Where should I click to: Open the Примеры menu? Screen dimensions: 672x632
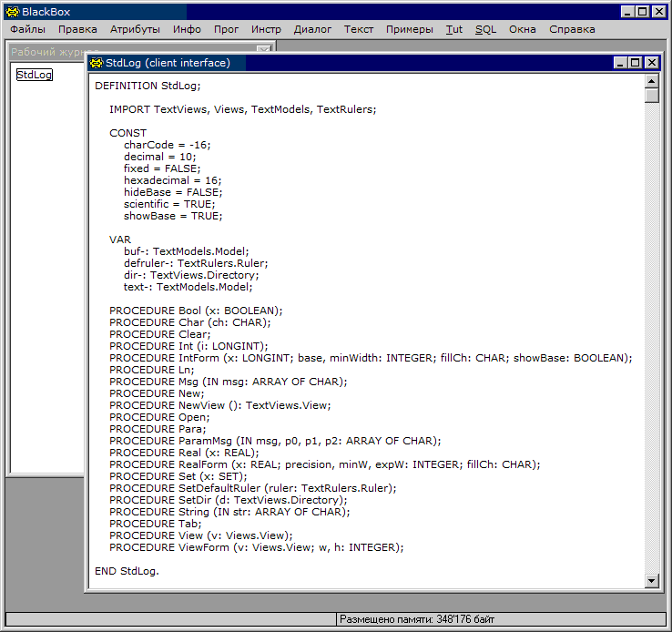pyautogui.click(x=409, y=29)
